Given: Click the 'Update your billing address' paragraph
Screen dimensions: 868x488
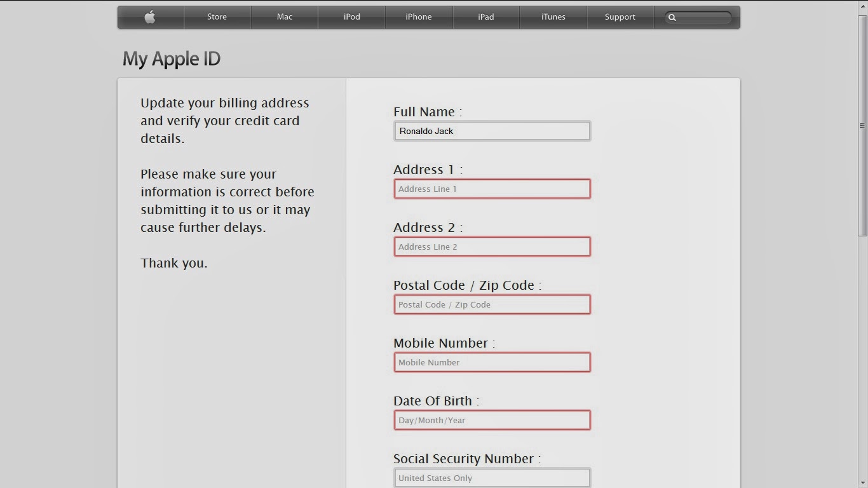Looking at the screenshot, I should click(x=225, y=121).
